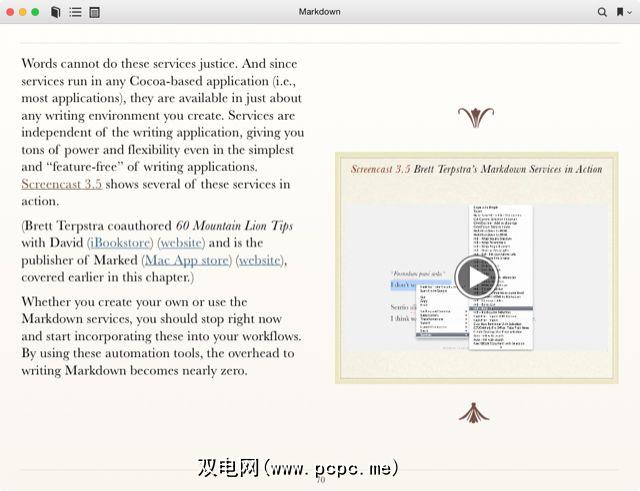
Task: Open the Library book icon
Action: 56,12
